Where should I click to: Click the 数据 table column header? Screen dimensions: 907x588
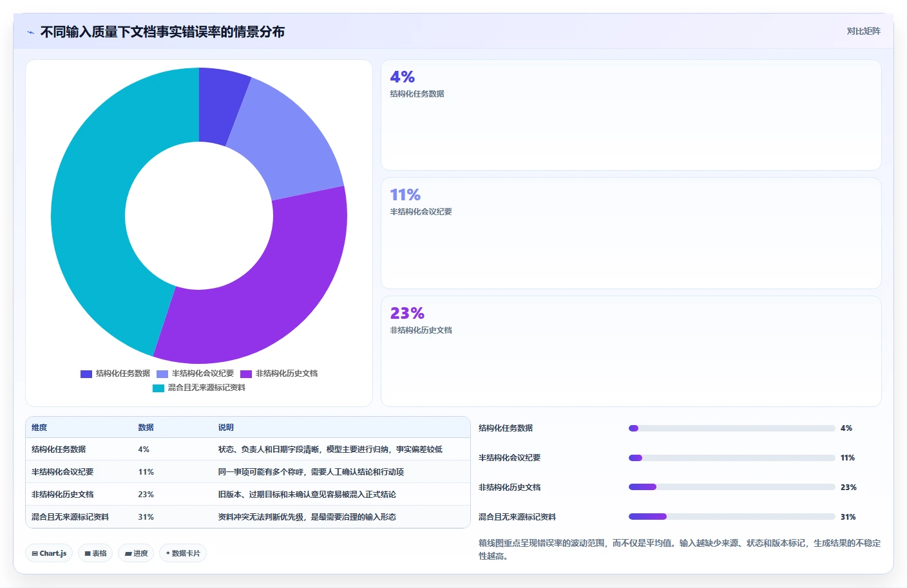[x=146, y=428]
